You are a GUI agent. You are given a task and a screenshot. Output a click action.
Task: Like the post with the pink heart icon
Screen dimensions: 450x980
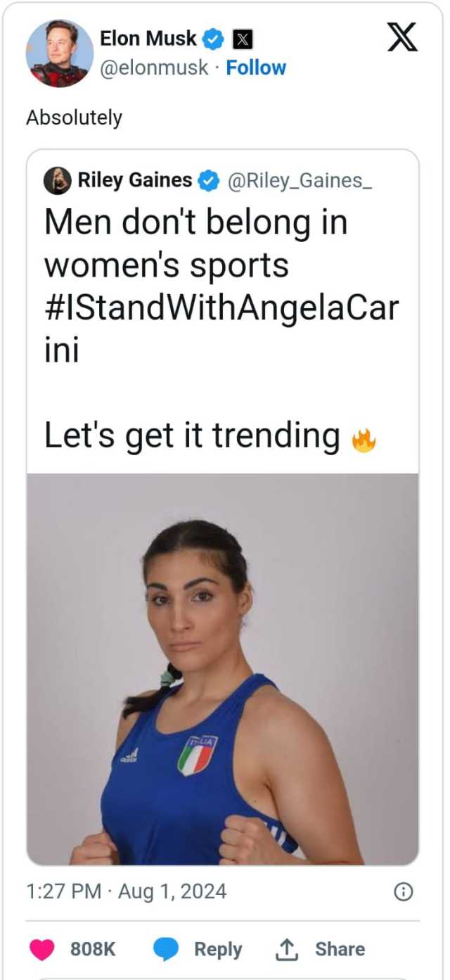pos(42,949)
